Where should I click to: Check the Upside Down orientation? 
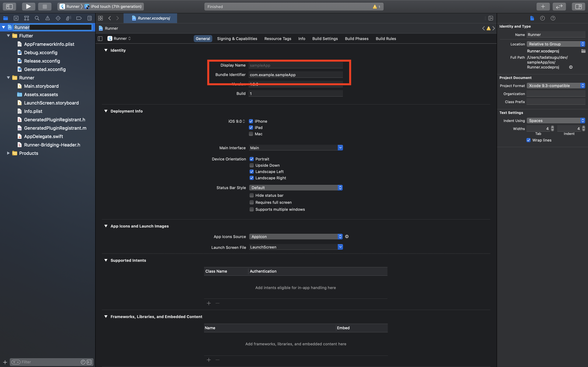point(252,165)
